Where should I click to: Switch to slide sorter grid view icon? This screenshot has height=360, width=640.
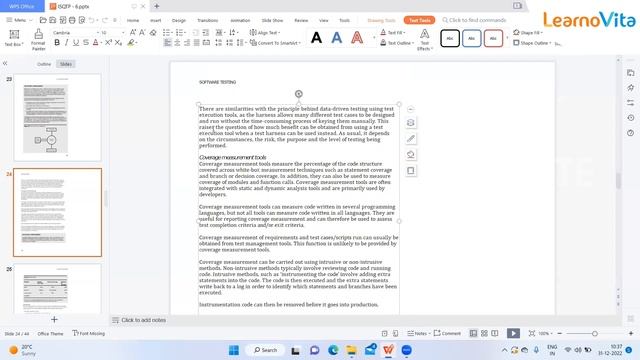point(484,333)
